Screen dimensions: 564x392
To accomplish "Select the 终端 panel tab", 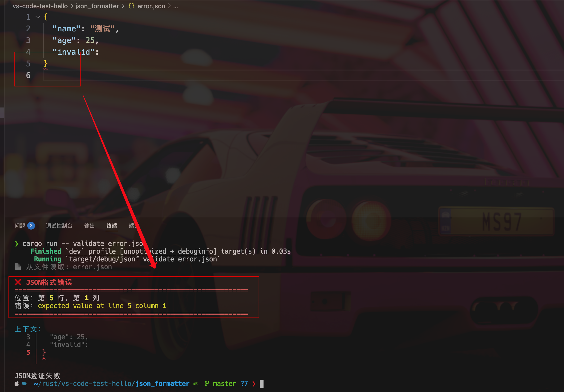I will coord(112,226).
